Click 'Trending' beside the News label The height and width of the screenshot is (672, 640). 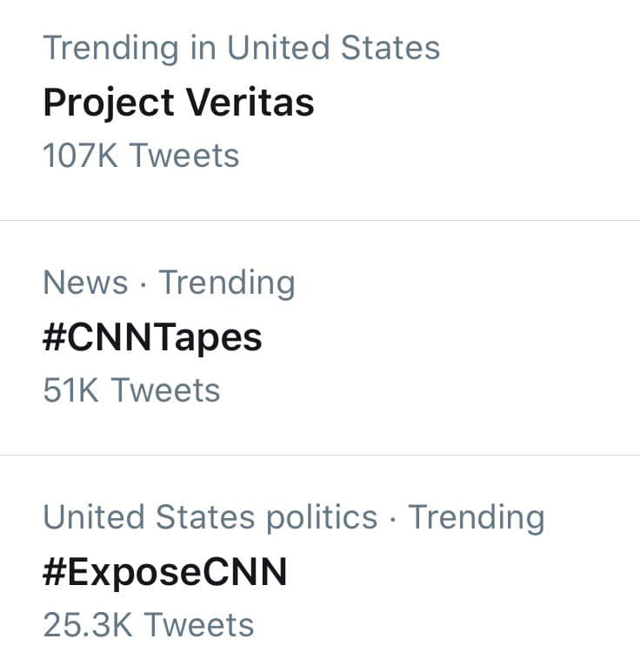point(227,283)
